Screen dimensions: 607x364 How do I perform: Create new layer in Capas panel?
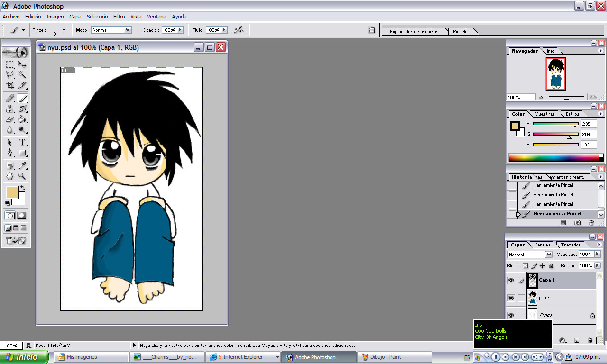[577, 340]
